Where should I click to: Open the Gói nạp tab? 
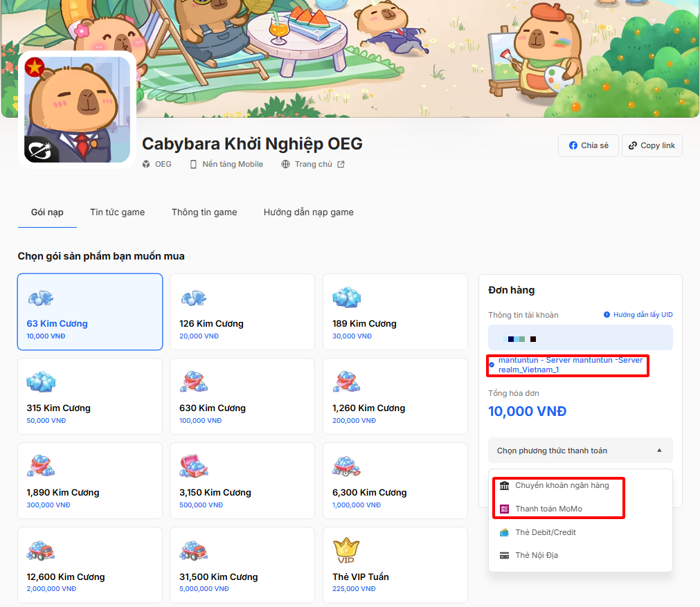click(x=47, y=212)
